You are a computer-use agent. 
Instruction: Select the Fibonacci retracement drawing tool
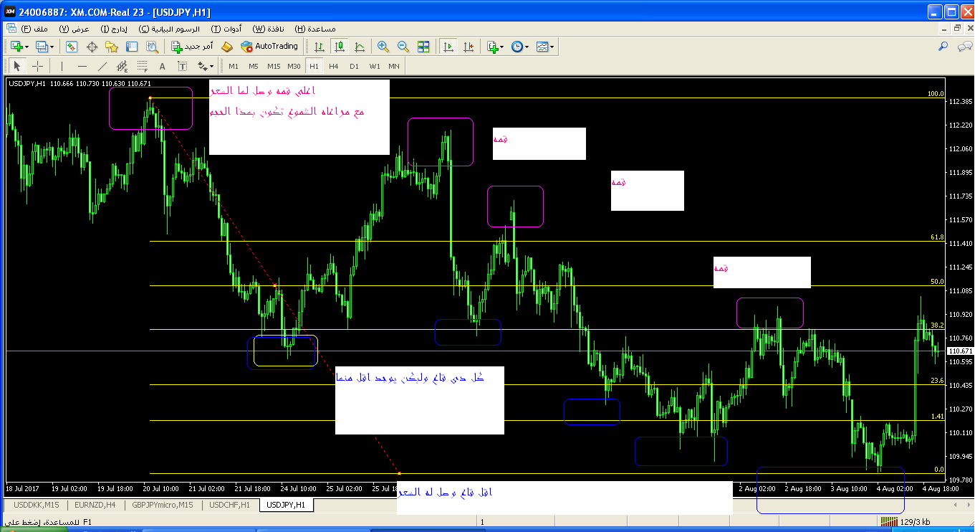click(x=143, y=66)
